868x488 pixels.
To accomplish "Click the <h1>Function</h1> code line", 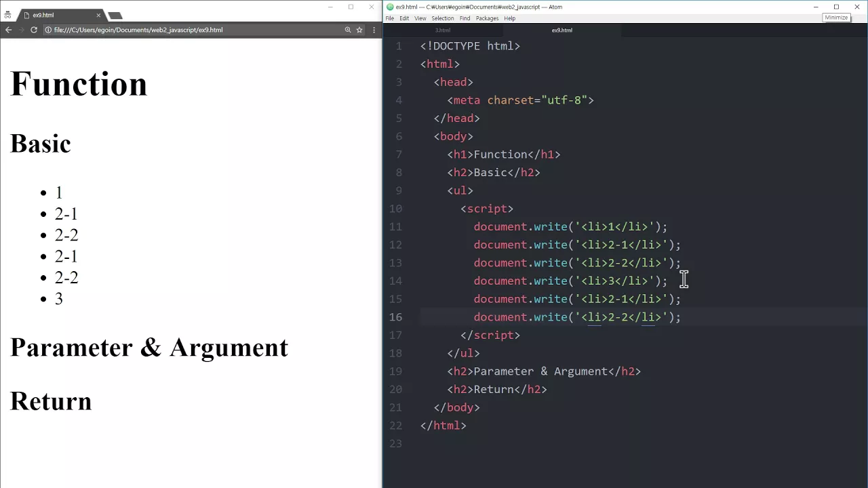I will pos(503,155).
